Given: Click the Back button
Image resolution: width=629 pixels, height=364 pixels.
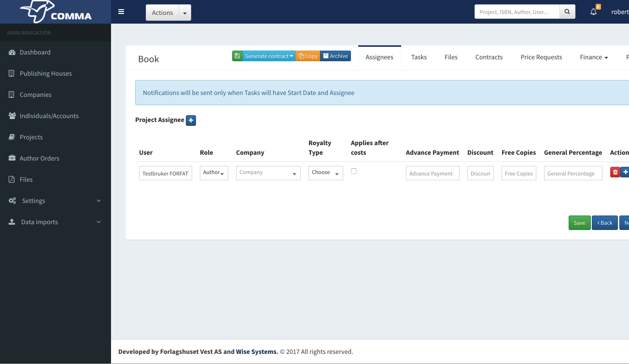Looking at the screenshot, I should coord(604,223).
